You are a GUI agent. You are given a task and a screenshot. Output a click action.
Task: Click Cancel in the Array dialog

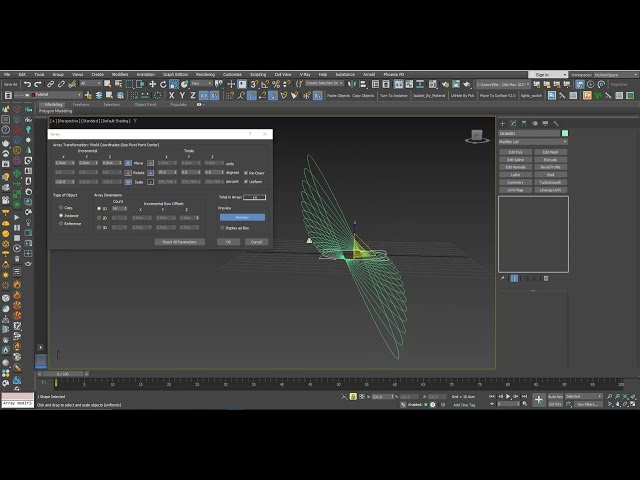pyautogui.click(x=256, y=242)
